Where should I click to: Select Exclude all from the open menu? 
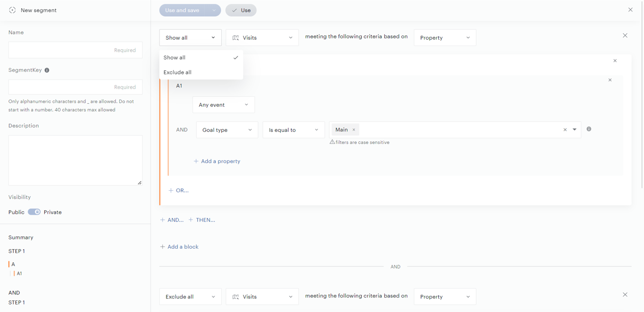point(178,72)
